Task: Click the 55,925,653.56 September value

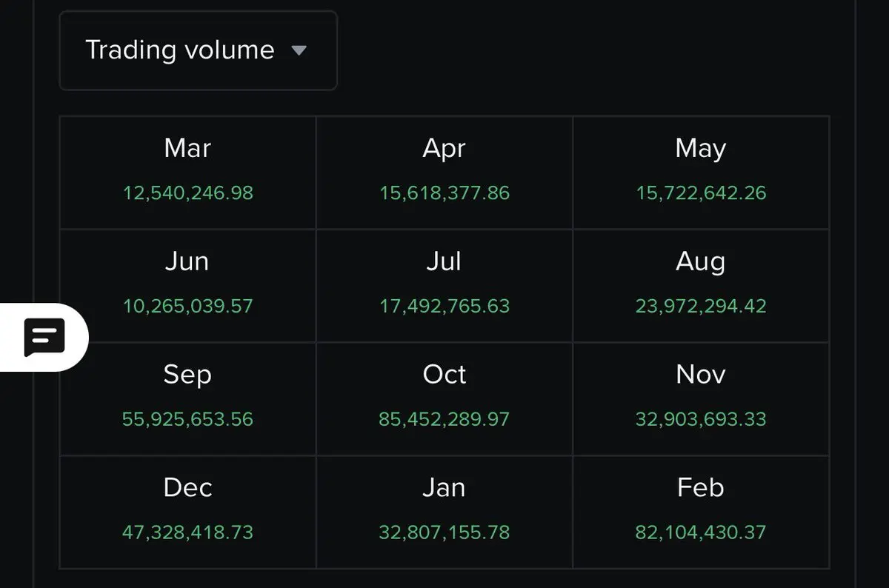Action: [187, 419]
